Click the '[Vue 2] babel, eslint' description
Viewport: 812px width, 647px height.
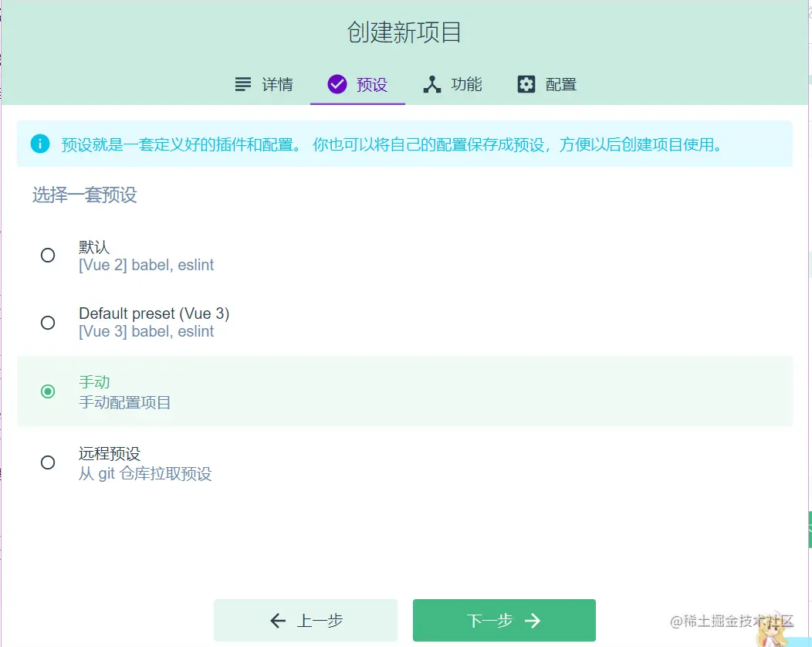pos(146,265)
